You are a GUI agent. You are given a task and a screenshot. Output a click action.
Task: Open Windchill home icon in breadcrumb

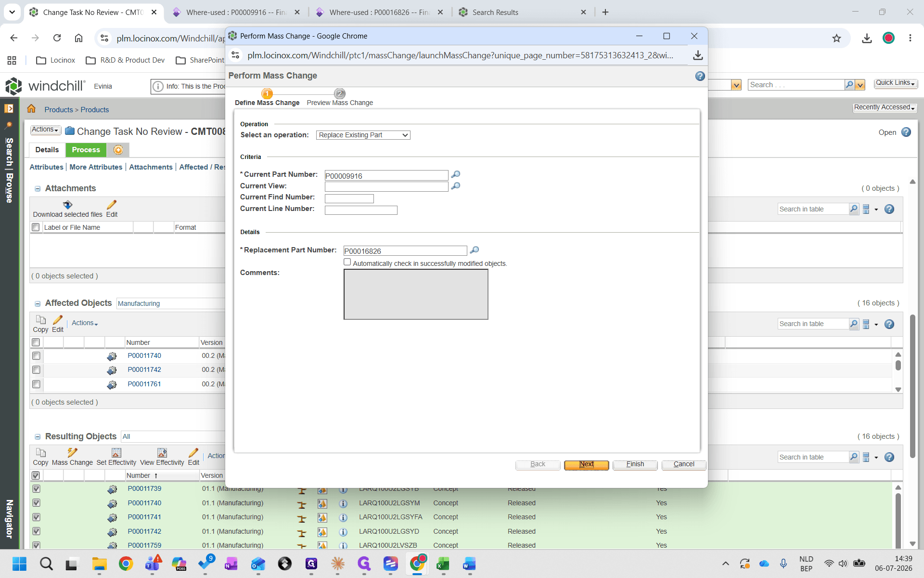(x=31, y=109)
